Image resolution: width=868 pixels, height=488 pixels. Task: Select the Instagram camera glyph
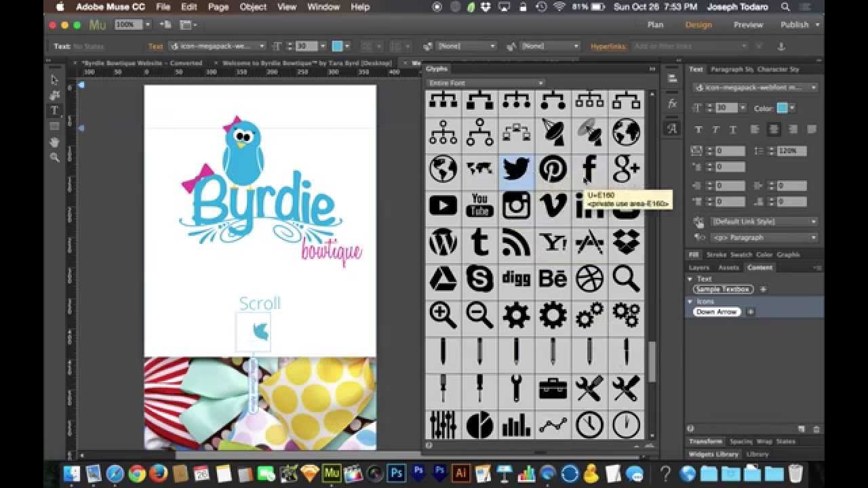click(516, 205)
